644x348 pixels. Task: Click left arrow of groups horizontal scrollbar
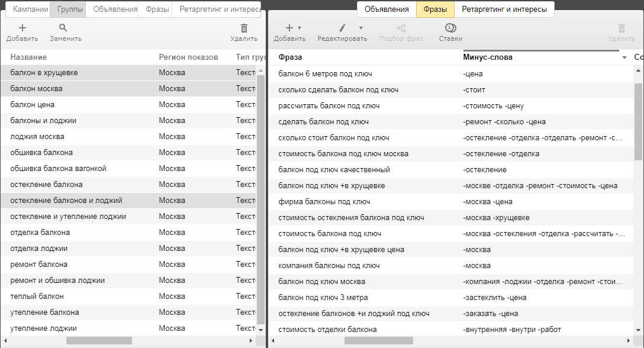[5, 341]
